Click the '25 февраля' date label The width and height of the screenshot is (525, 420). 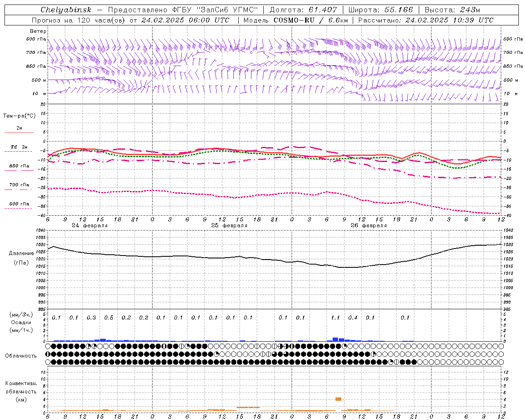click(229, 226)
